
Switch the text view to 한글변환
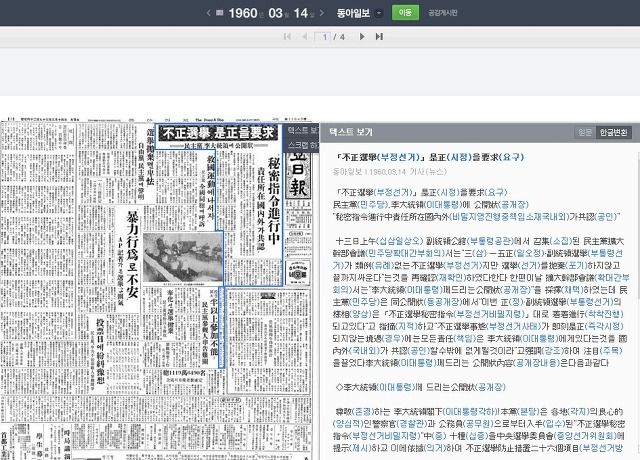[613, 132]
